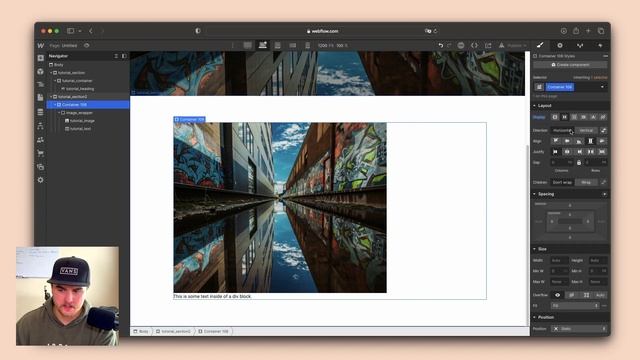Click the share export icon in top bar
Viewport: 640px width, 360px height.
coord(488,46)
